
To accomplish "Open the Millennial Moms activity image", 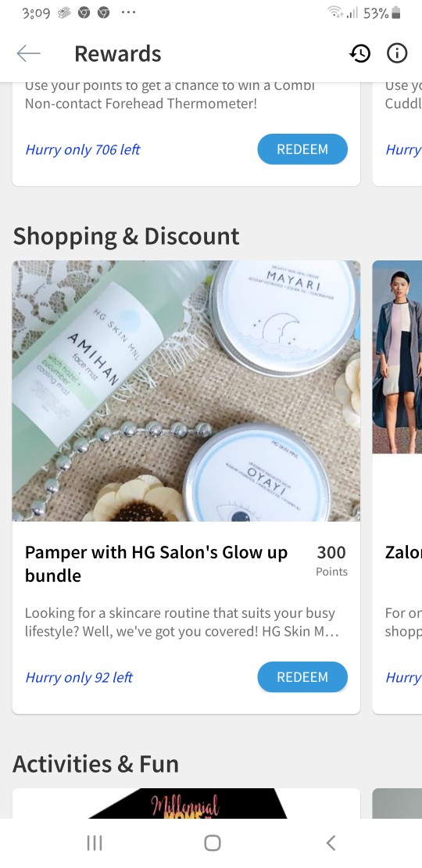I will click(x=187, y=803).
